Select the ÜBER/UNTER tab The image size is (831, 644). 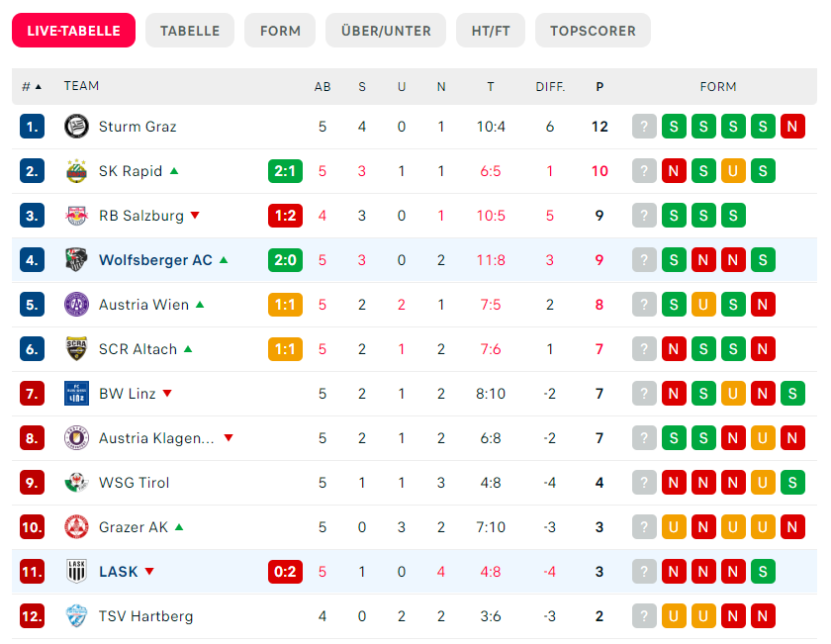[385, 31]
